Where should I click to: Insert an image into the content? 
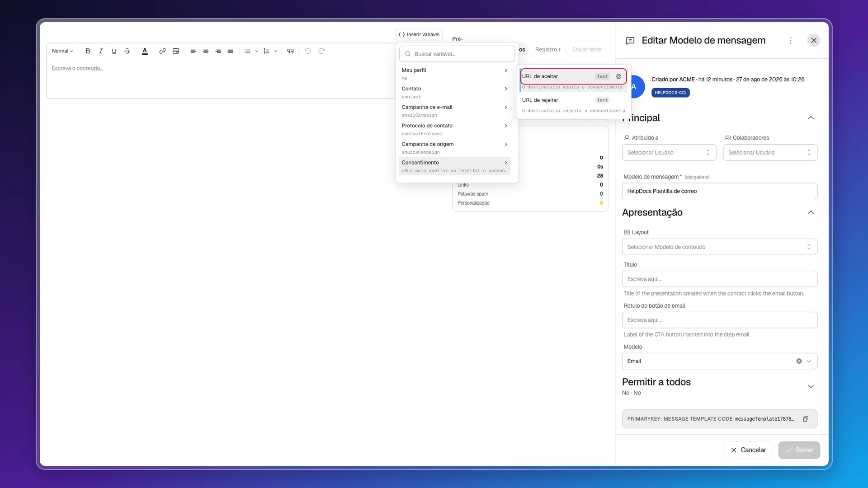pyautogui.click(x=176, y=51)
